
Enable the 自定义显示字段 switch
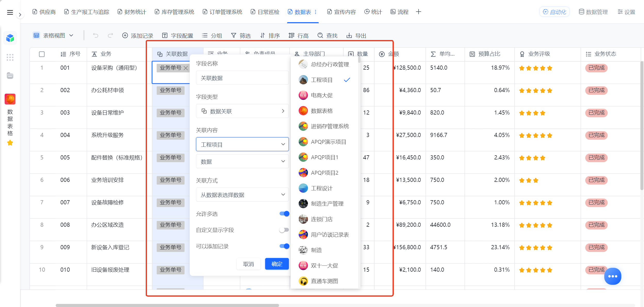tap(284, 230)
